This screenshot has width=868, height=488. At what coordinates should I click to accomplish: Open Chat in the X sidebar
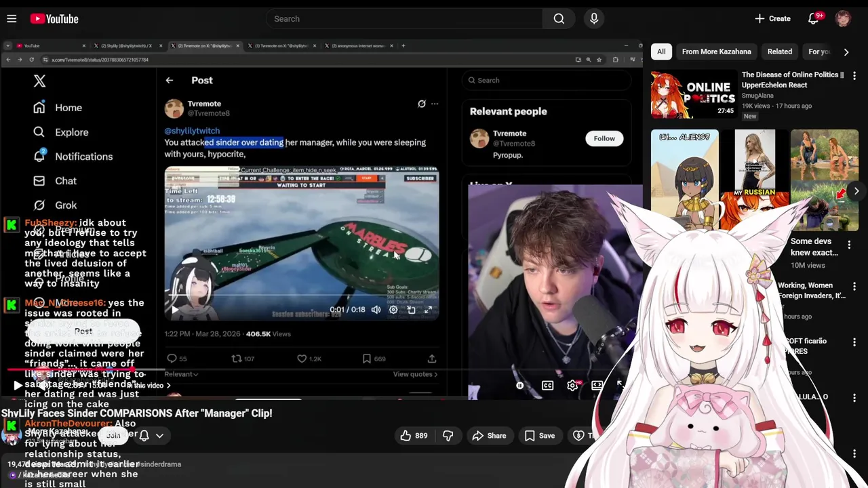tap(54, 181)
